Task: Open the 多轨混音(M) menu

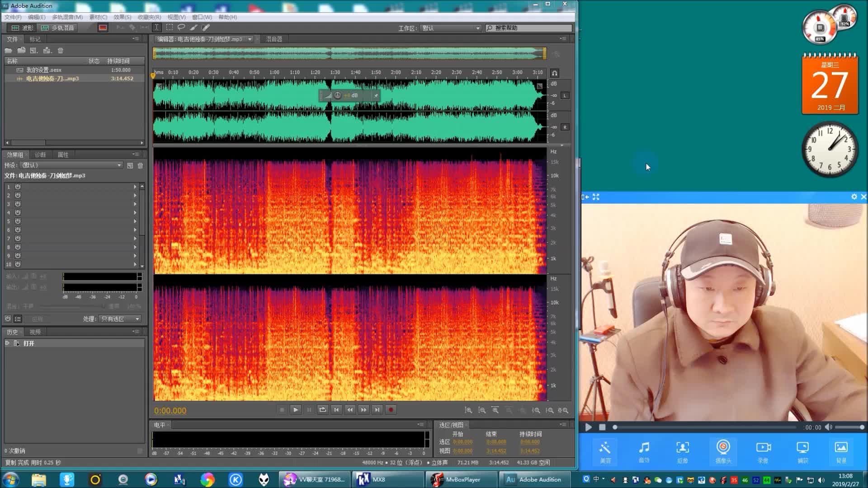Action: tap(67, 17)
